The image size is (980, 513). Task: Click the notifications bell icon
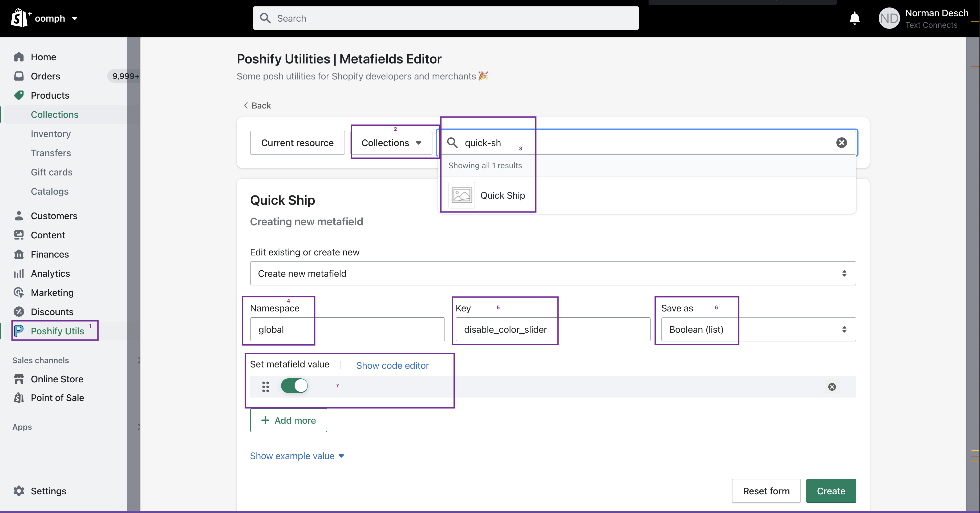coord(855,18)
